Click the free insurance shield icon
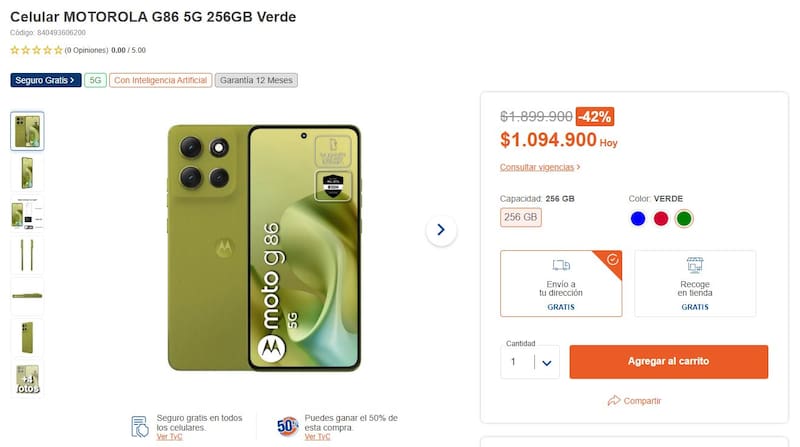800x447 pixels. click(x=141, y=426)
